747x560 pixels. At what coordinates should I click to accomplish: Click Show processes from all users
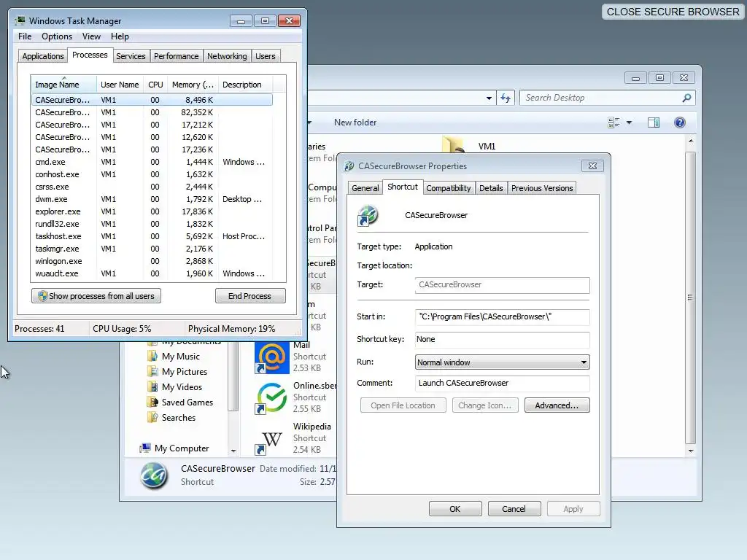coord(96,296)
